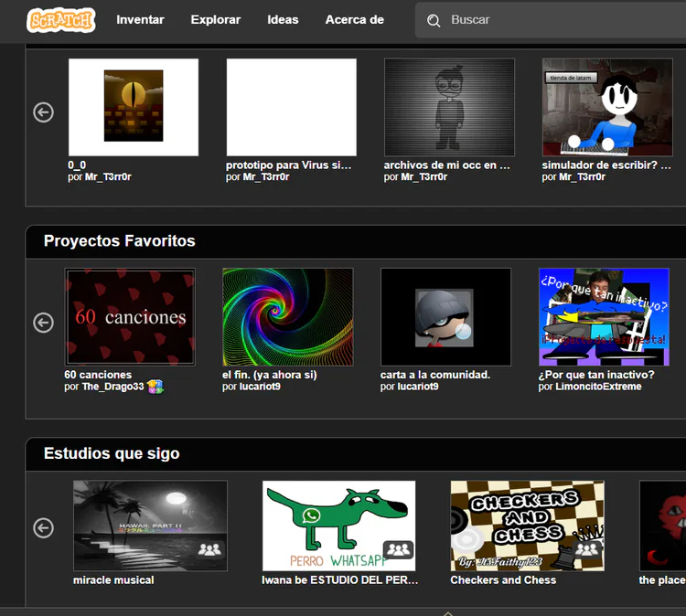This screenshot has height=616, width=686.
Task: Open the blank prototipo para Virus thumbnail
Action: (x=292, y=107)
